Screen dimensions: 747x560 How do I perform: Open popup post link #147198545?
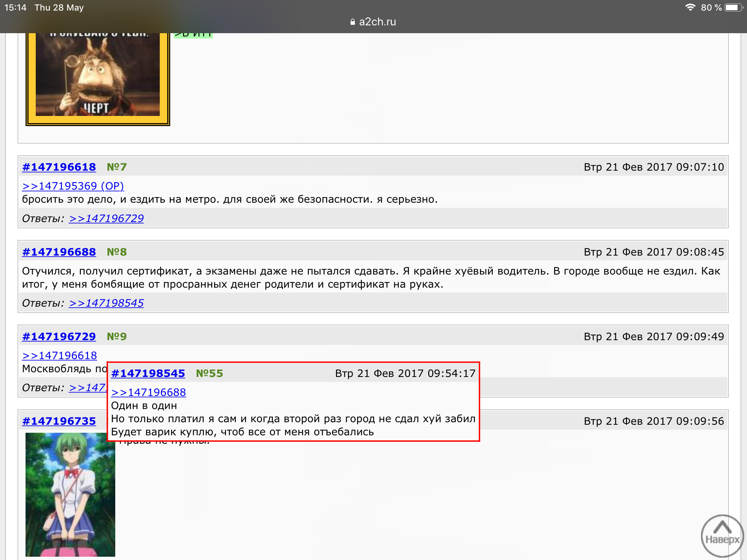pos(148,373)
